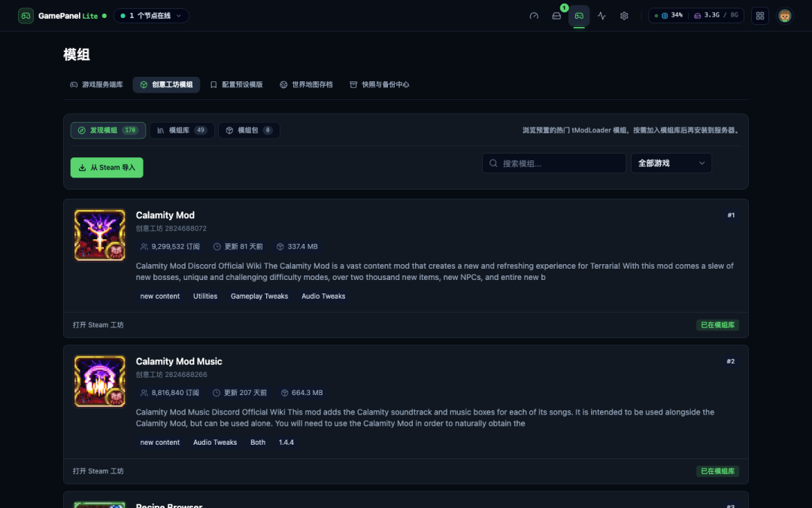Open the 快照与备份中心 tab

coord(380,84)
